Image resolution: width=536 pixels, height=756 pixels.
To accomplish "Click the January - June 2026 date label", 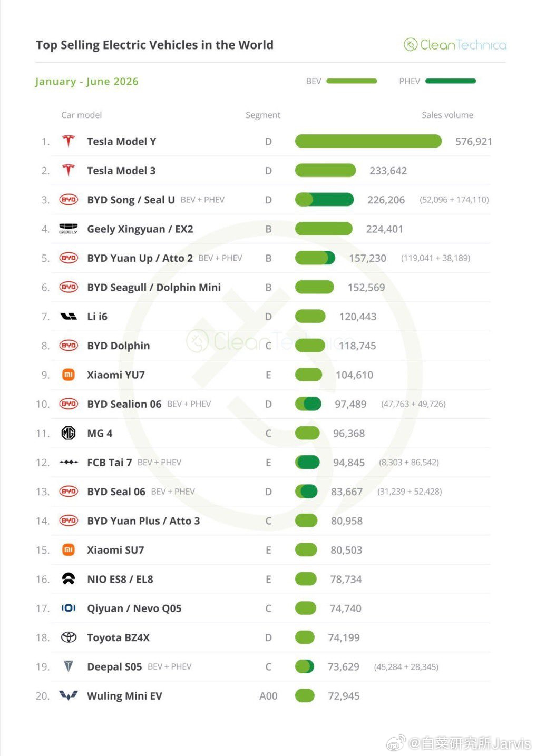I will click(87, 82).
